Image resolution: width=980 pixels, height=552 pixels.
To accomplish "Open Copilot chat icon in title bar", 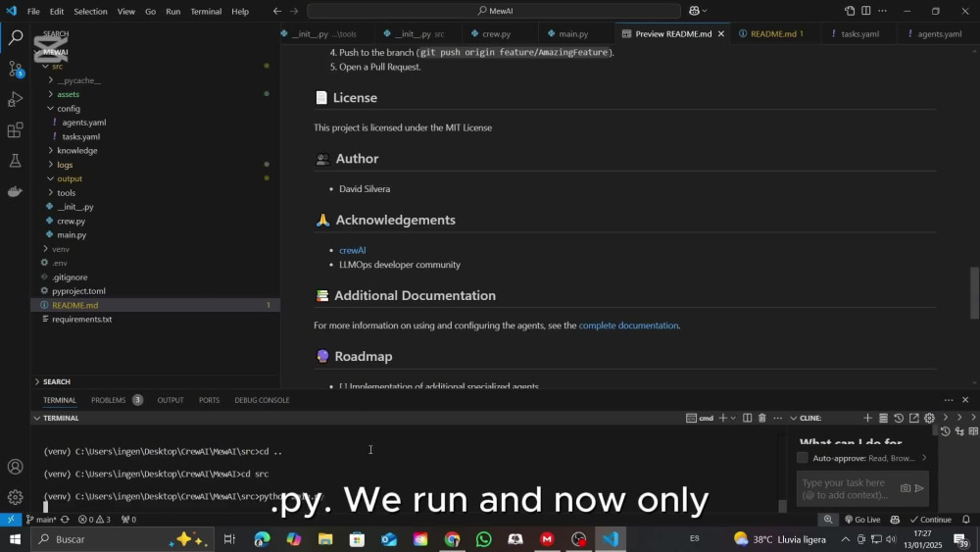I will point(694,11).
